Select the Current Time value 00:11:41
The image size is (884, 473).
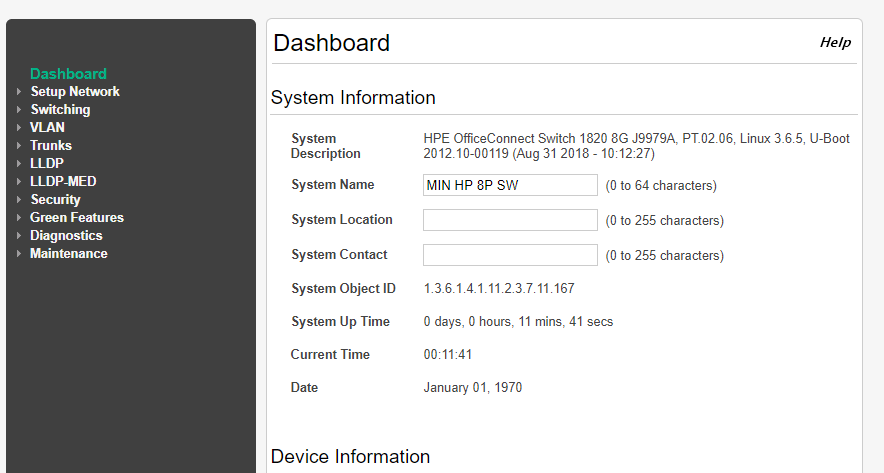[448, 355]
